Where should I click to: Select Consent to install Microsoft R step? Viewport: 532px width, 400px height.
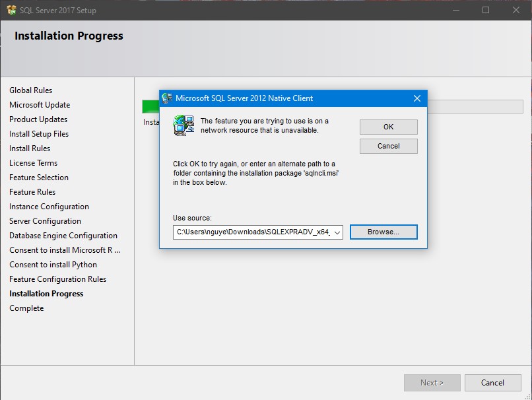65,250
